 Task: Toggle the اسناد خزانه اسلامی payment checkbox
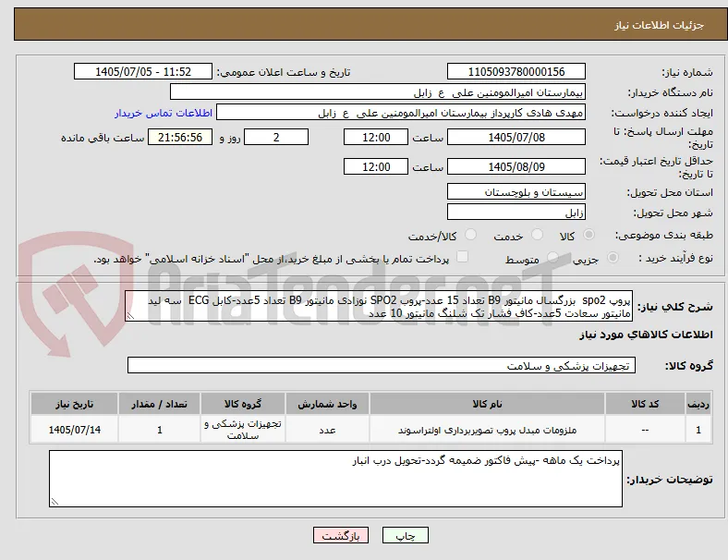pos(462,257)
